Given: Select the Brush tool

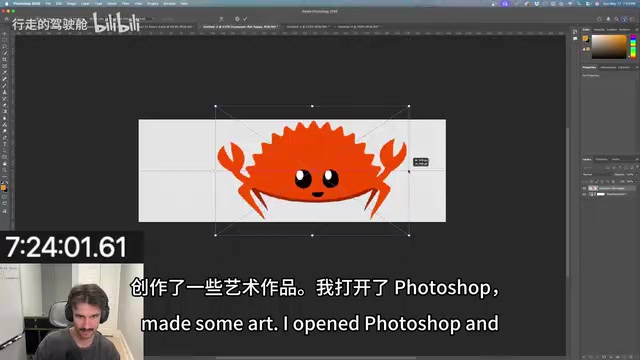Looking at the screenshot, I should coord(4,86).
